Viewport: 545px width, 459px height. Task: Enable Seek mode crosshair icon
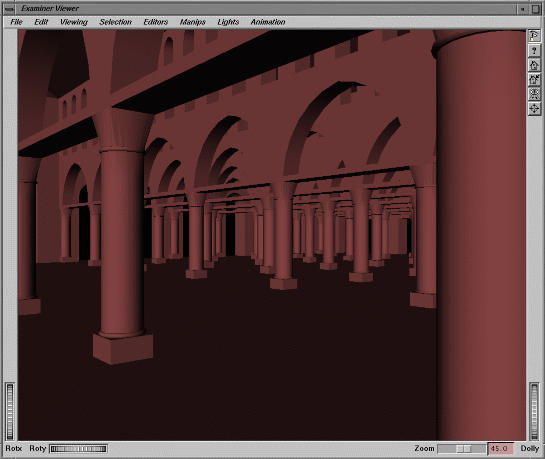click(x=534, y=109)
